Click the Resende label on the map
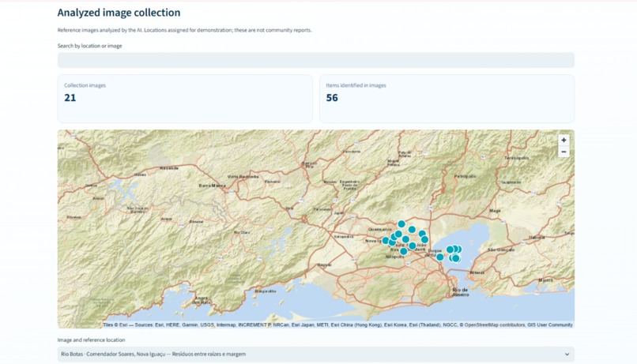637x364 pixels. pos(169,167)
